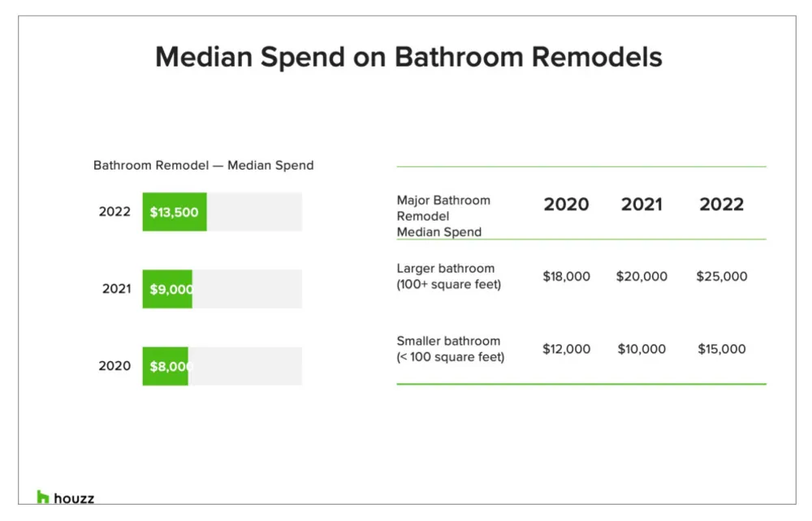Viewport: 812px width, 521px height.
Task: Select the green $9,000 bar
Action: coord(167,289)
